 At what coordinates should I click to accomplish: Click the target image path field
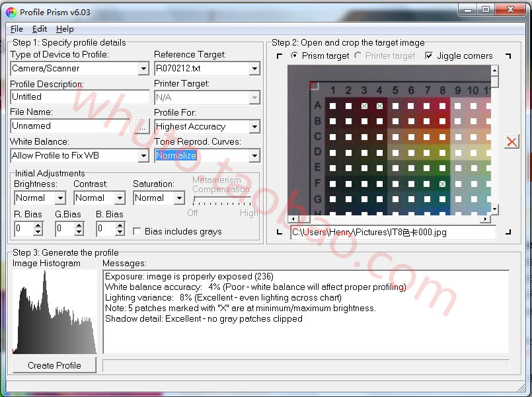click(x=393, y=233)
